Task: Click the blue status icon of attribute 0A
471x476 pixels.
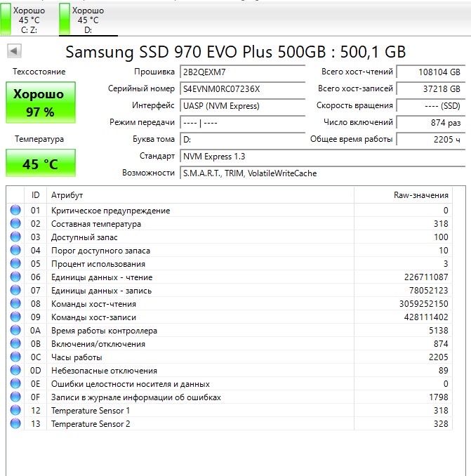Action: 15,330
